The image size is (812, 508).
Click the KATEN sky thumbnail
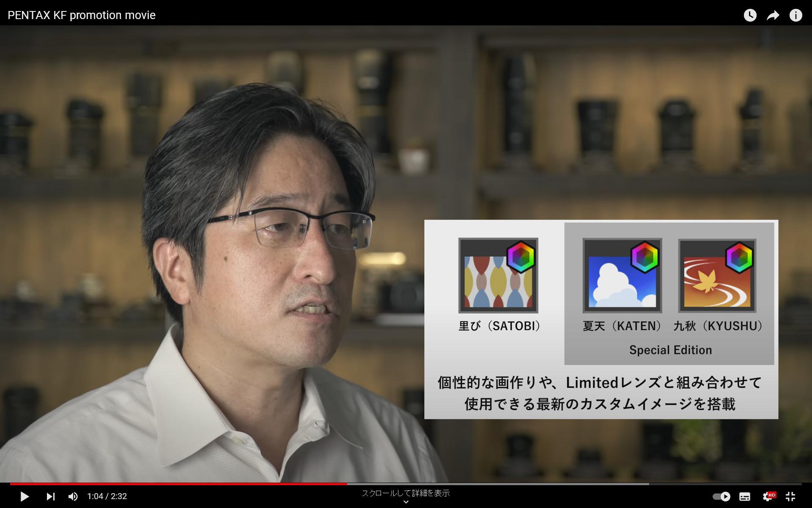[x=622, y=275]
